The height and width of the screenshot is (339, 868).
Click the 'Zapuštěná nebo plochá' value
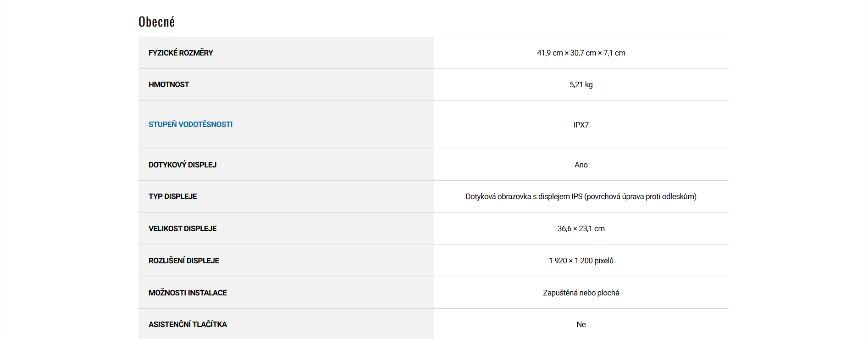tap(581, 293)
